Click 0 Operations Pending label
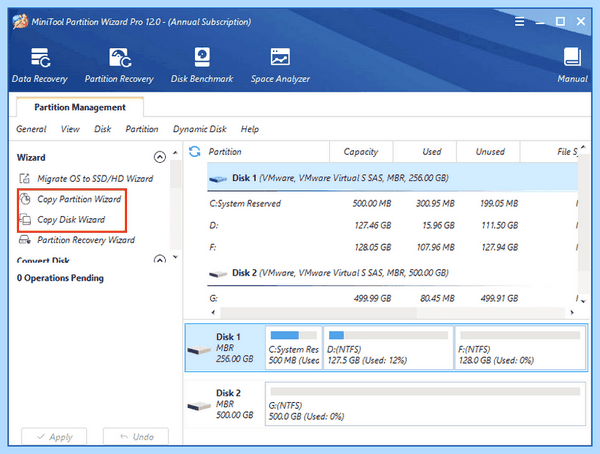Viewport: 600px width, 454px height. click(60, 278)
